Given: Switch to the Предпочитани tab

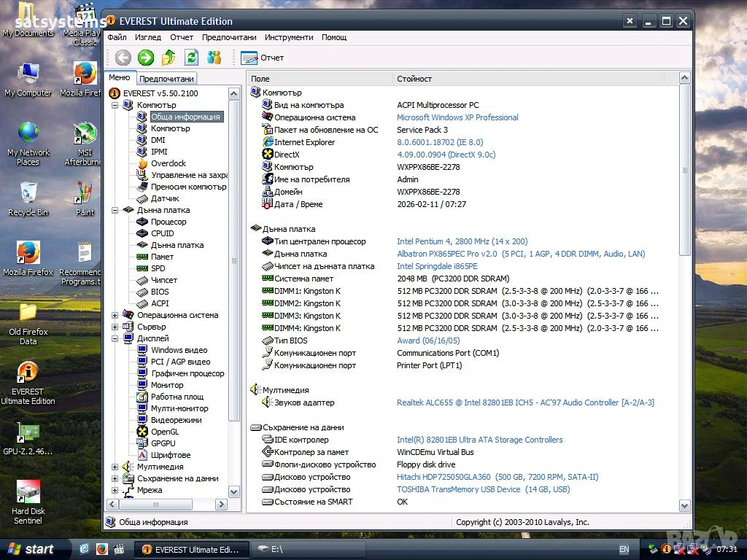Looking at the screenshot, I should click(166, 79).
